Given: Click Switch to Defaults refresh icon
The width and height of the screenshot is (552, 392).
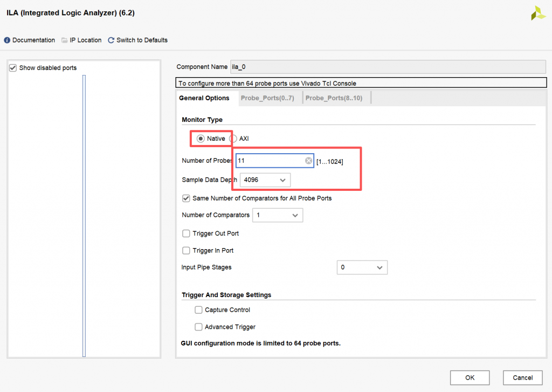Looking at the screenshot, I should click(111, 40).
